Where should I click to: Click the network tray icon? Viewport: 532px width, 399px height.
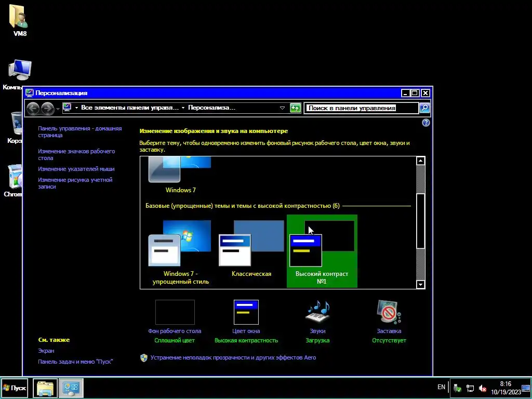(470, 388)
